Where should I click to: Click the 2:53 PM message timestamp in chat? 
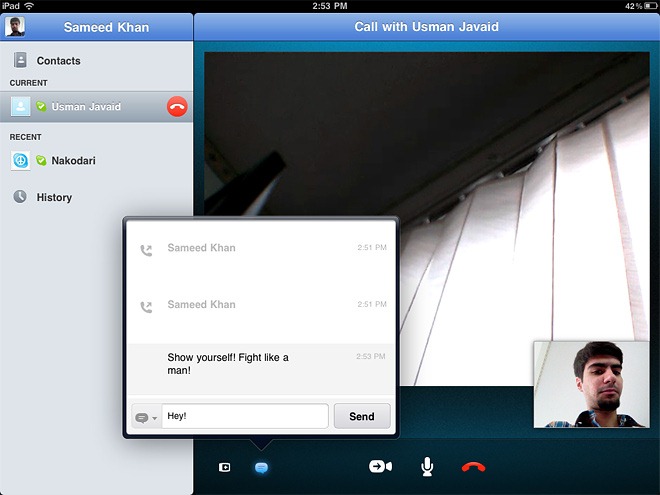coord(370,357)
